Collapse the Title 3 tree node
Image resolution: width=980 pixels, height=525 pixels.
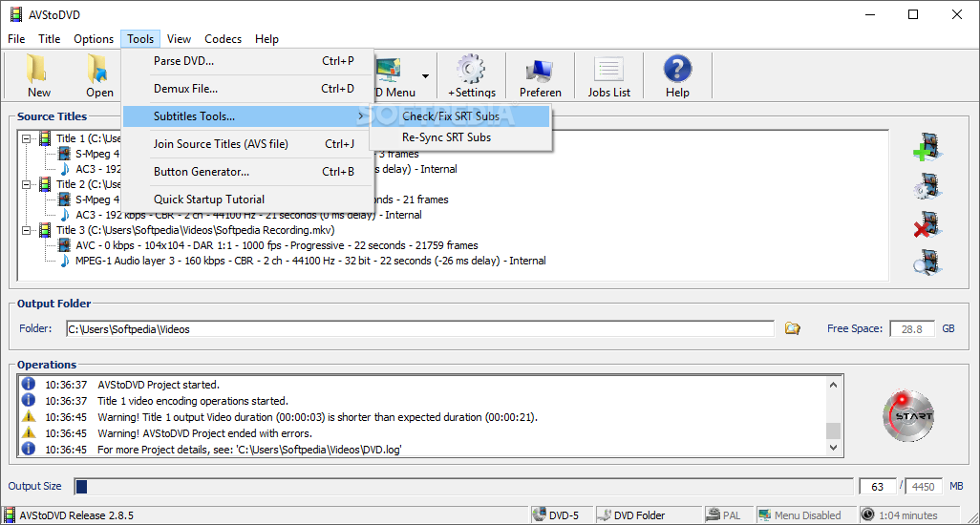tap(26, 230)
